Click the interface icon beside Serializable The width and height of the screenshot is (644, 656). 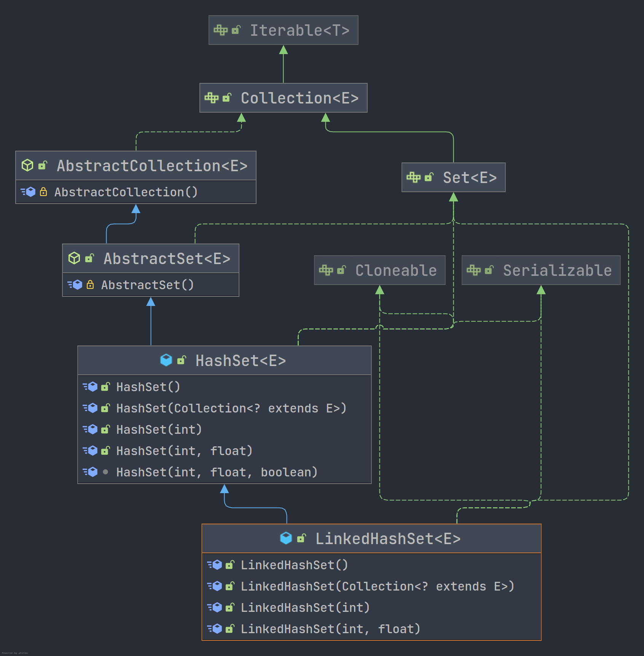(474, 270)
